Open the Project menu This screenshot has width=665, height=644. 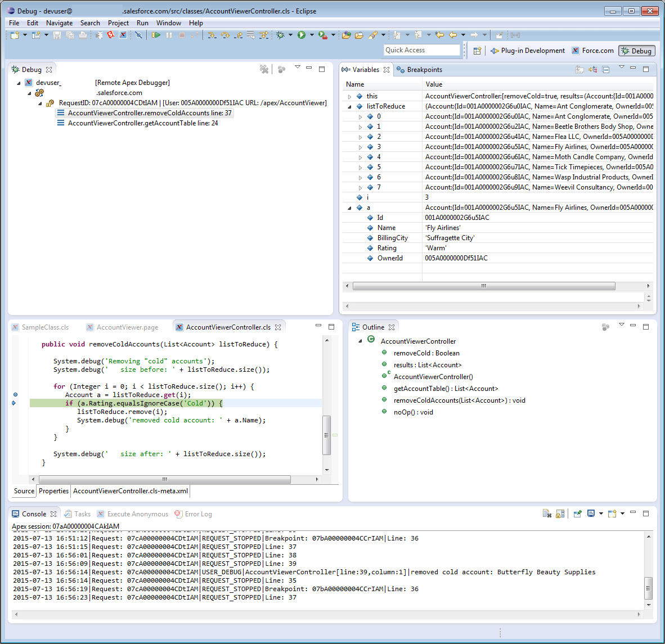point(118,23)
